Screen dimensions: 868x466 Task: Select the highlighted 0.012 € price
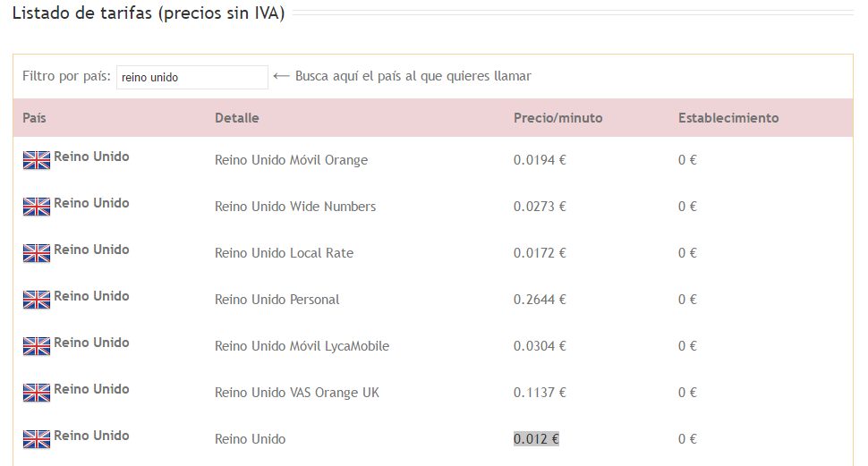tap(536, 439)
